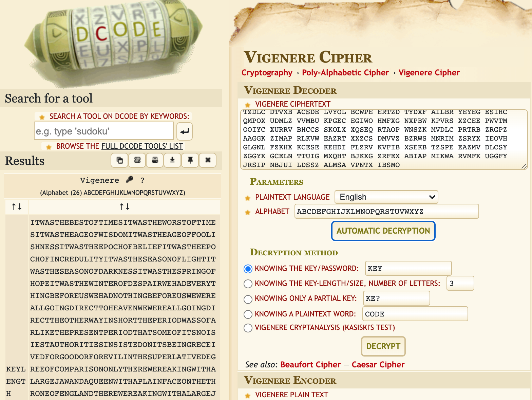Click the Vigenere Plain Text label
This screenshot has height=400, width=532.
click(291, 395)
